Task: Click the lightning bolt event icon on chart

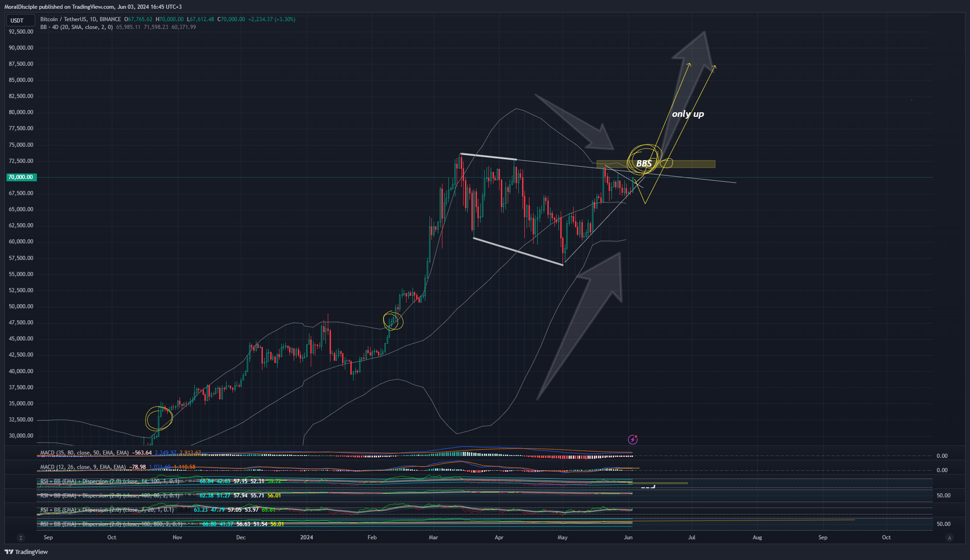Action: point(633,439)
